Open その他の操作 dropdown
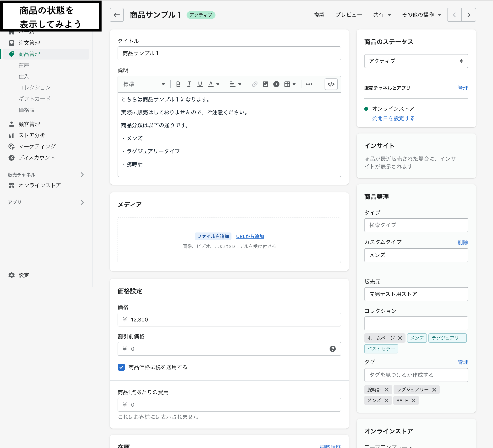The height and width of the screenshot is (448, 493). [x=421, y=15]
